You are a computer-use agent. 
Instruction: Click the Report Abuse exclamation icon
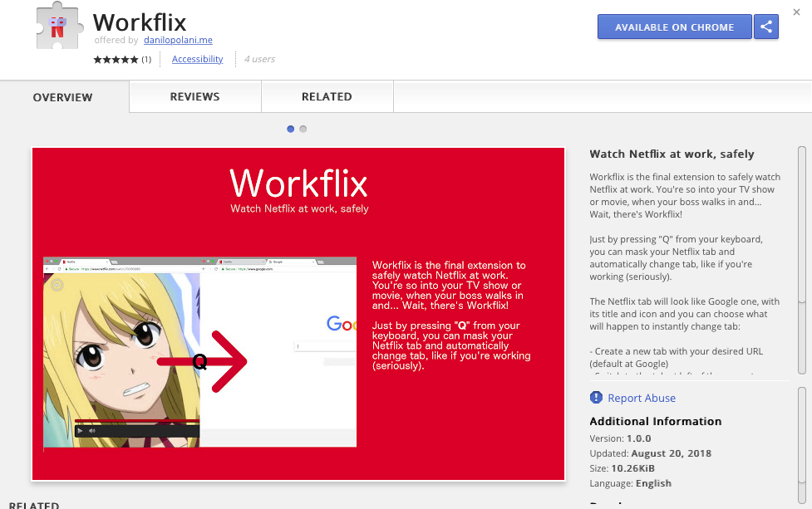point(596,397)
